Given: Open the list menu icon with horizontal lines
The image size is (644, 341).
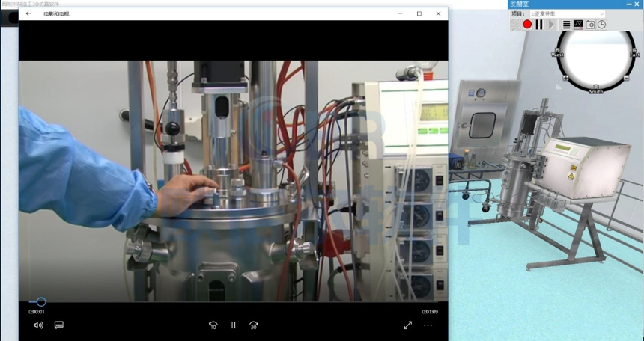Looking at the screenshot, I should click(x=567, y=25).
